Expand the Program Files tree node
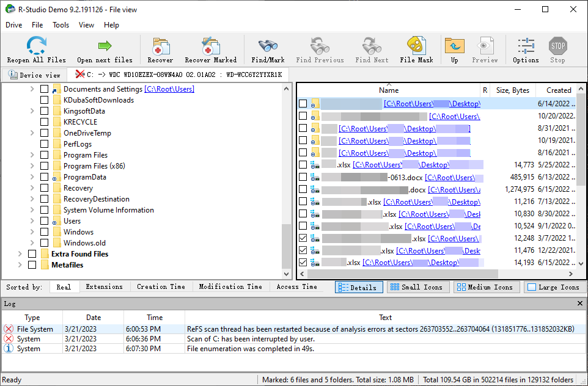The image size is (588, 386). tap(32, 155)
